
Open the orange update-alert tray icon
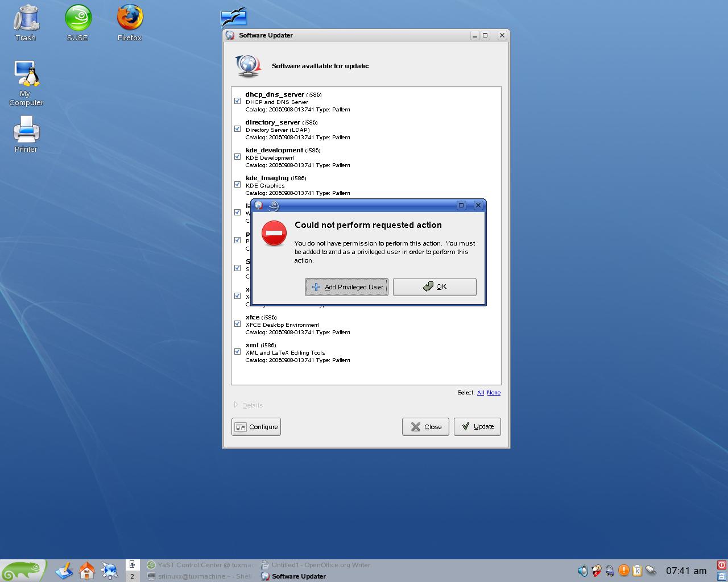(x=624, y=570)
